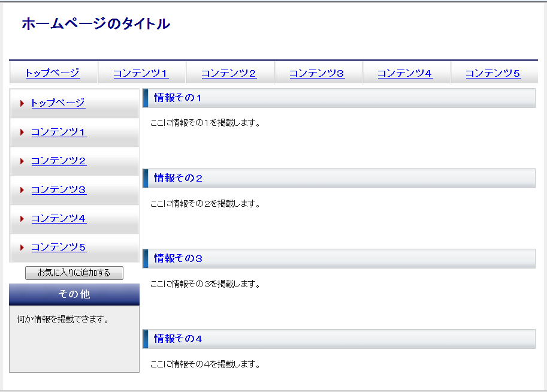The width and height of the screenshot is (547, 392).
Task: Click the red arrow beside sidebar コンテンツ4
Action: (x=22, y=219)
